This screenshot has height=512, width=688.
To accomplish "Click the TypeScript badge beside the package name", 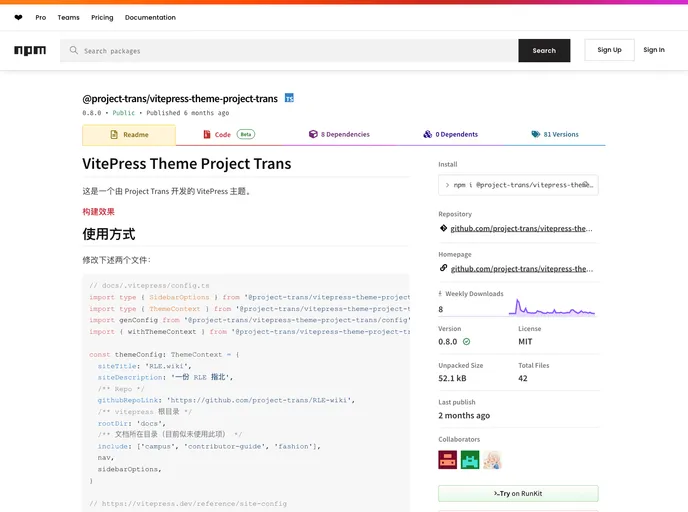I will (x=289, y=98).
